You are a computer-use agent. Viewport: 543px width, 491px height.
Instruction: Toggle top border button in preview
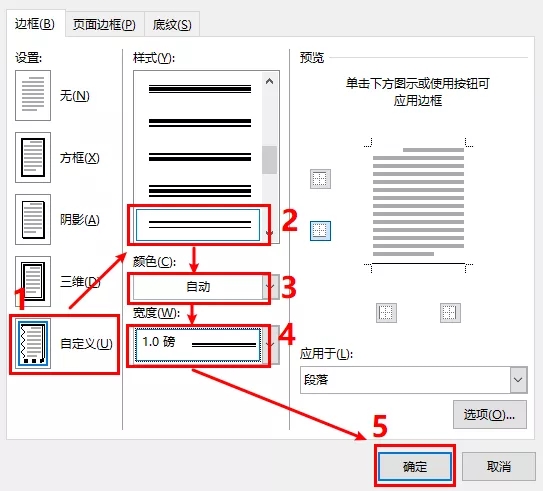[320, 179]
